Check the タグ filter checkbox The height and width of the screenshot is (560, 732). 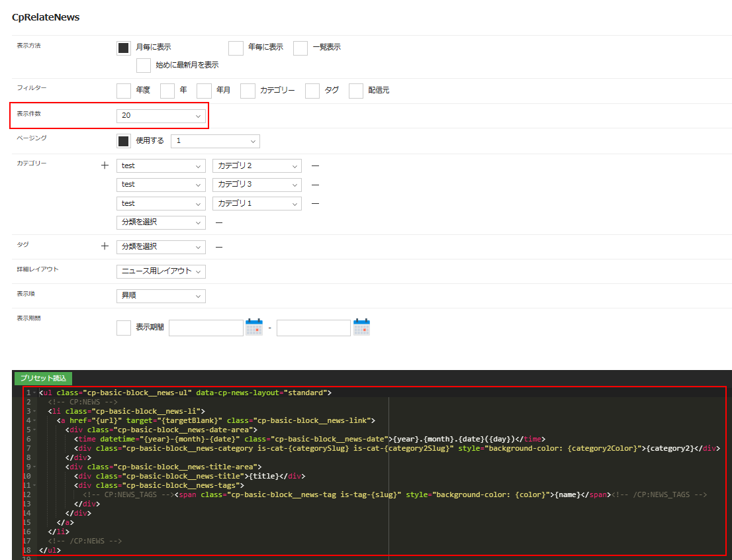312,91
